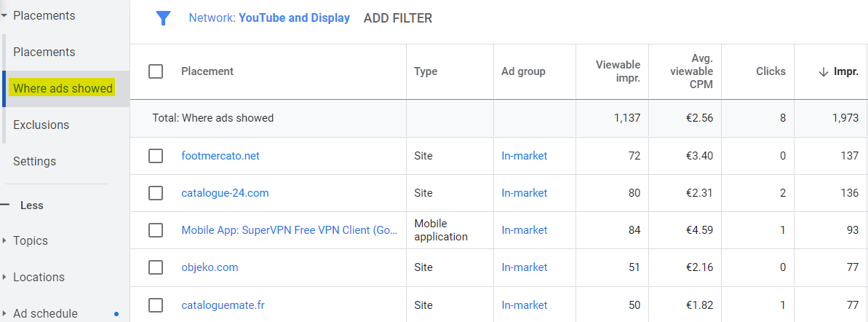Go to the Exclusions menu item

tap(41, 125)
